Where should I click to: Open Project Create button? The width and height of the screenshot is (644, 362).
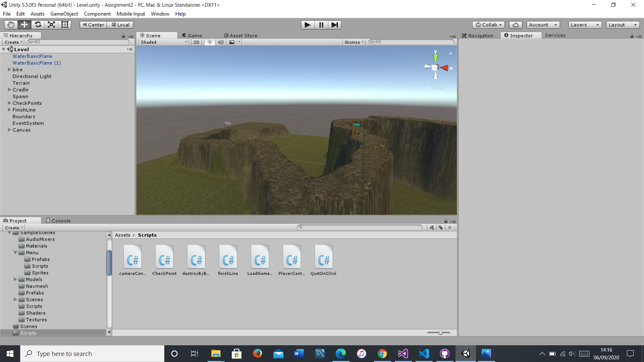14,228
